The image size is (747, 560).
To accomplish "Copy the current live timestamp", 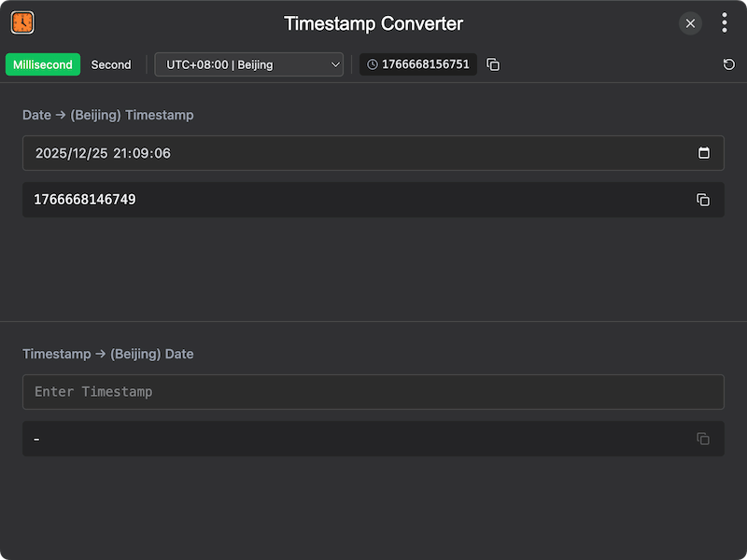I will pos(493,64).
